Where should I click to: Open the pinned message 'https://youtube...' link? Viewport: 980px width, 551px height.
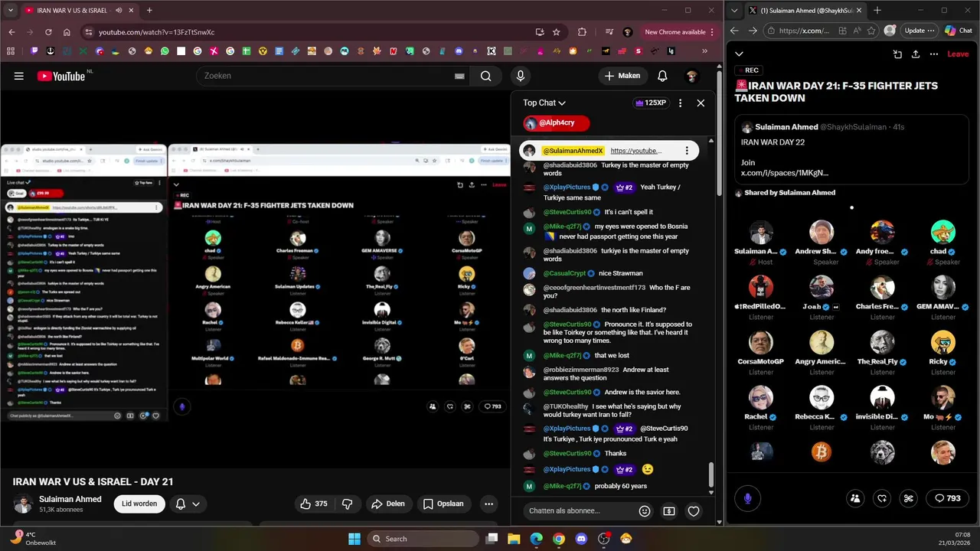point(635,151)
